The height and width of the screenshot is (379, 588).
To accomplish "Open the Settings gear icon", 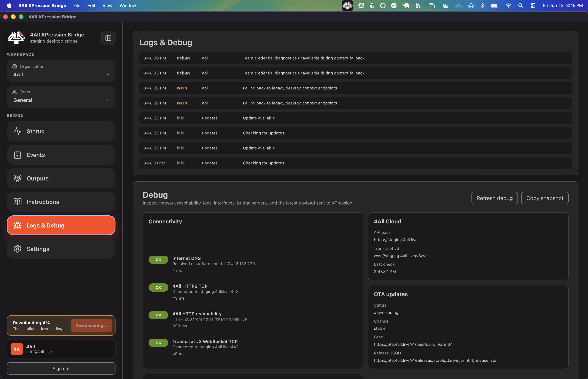I will pyautogui.click(x=18, y=249).
